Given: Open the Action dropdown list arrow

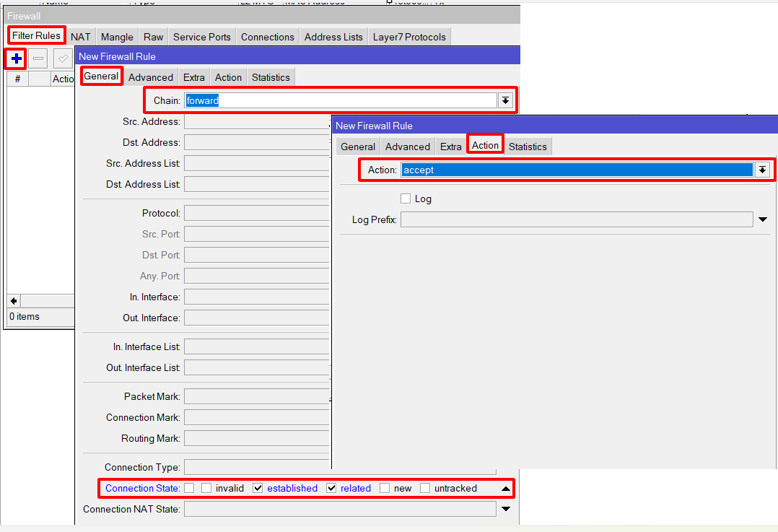Looking at the screenshot, I should (762, 170).
